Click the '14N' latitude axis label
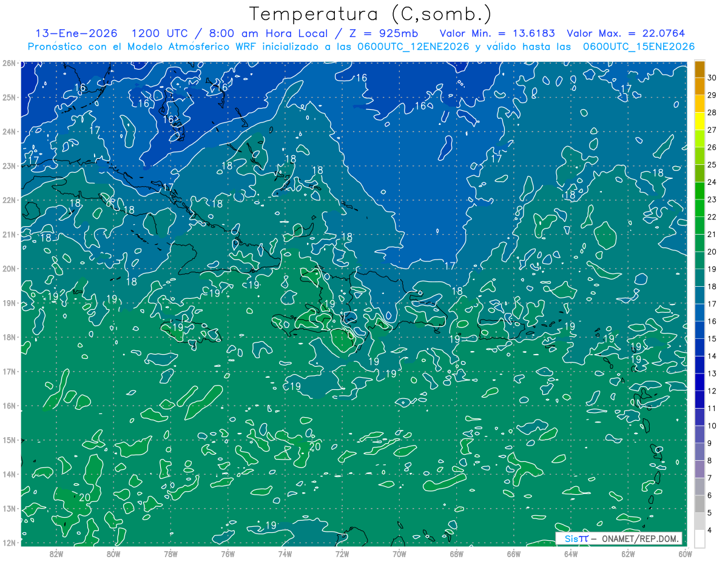This screenshot has width=728, height=562. pos(9,474)
